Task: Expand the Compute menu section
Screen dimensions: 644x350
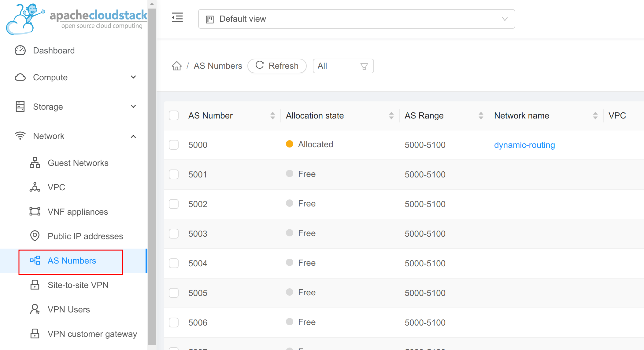Action: [133, 77]
